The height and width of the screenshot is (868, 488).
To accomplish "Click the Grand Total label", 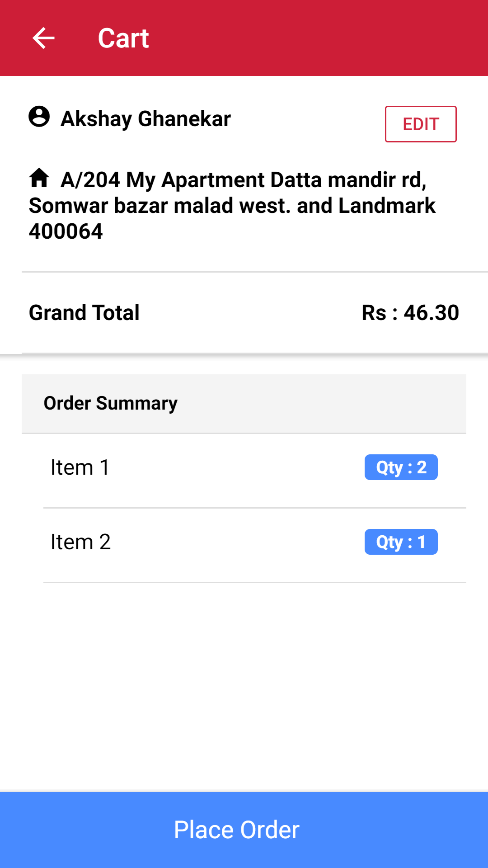I will [x=84, y=313].
